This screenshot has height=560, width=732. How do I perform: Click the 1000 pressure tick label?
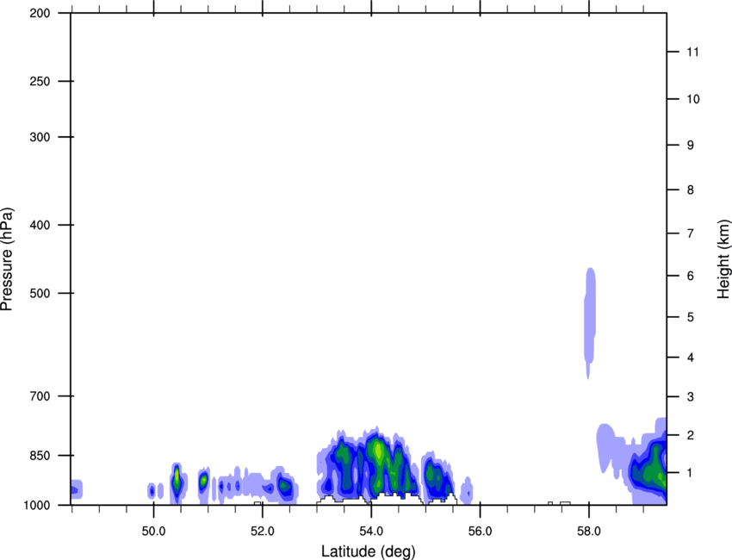click(x=37, y=505)
